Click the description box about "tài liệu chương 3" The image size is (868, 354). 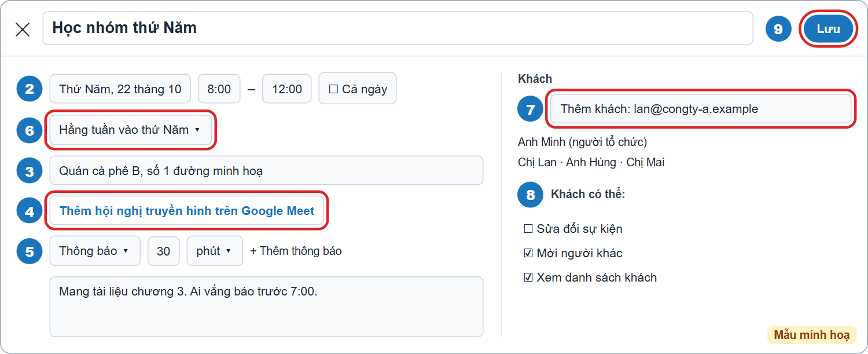tap(266, 306)
